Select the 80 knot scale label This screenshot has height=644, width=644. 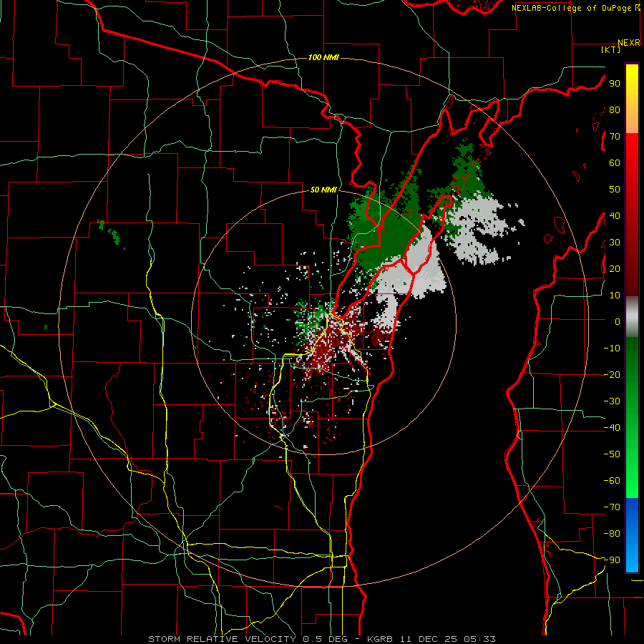[615, 110]
